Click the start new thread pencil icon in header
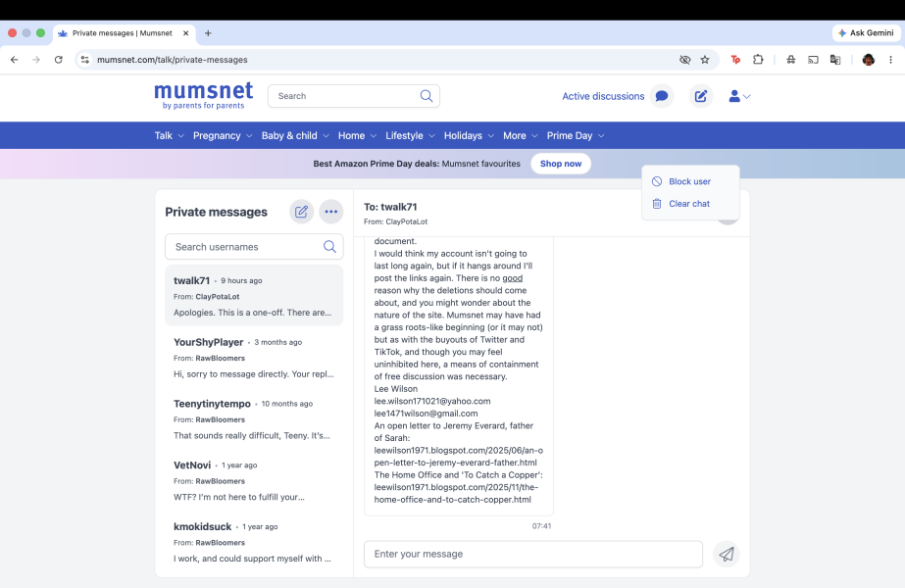 (x=701, y=96)
